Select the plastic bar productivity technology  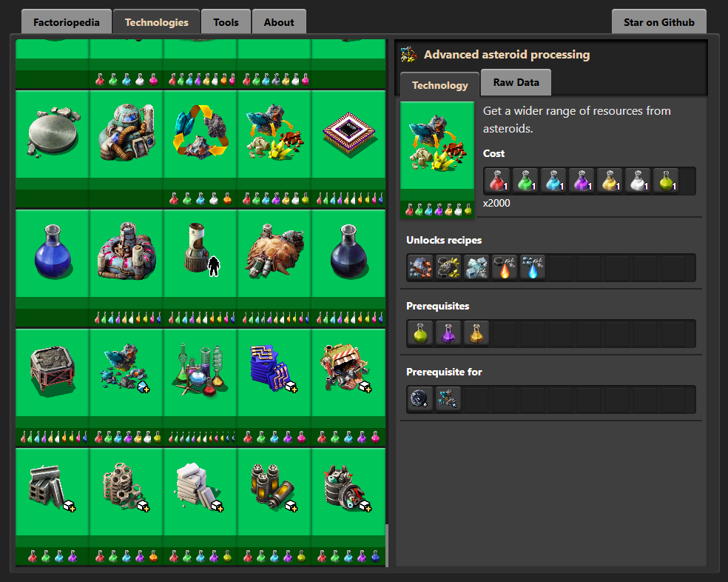click(x=200, y=506)
